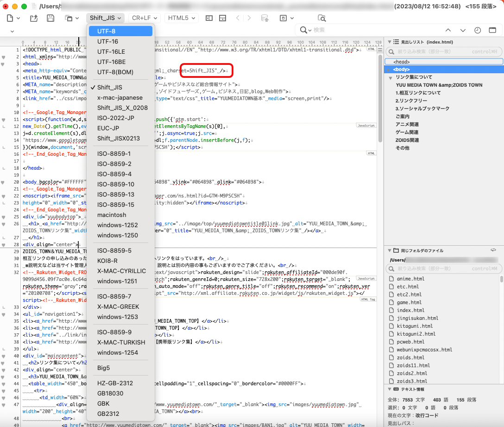Collapse the テキスト情報 panel
Screen dimensions: 504x427
tap(390, 389)
